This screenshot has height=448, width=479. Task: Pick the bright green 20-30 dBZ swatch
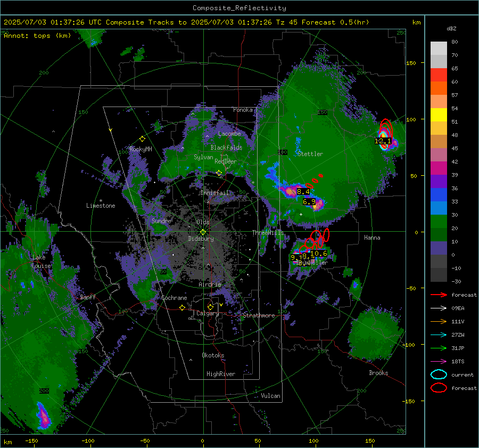[x=439, y=222]
